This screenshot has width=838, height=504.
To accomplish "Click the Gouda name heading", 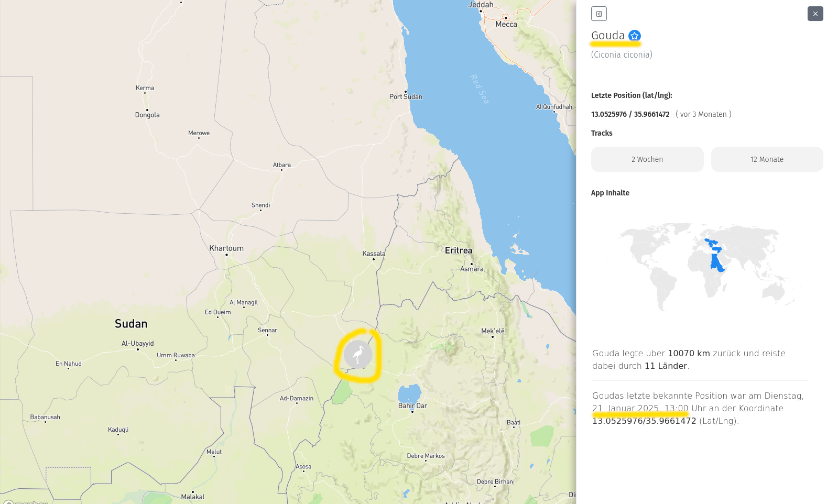I will coord(607,36).
